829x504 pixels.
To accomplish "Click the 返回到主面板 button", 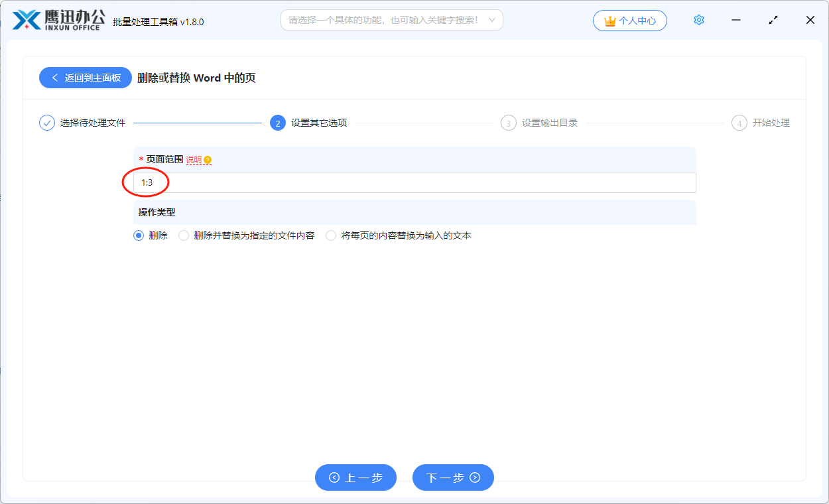I will (86, 78).
